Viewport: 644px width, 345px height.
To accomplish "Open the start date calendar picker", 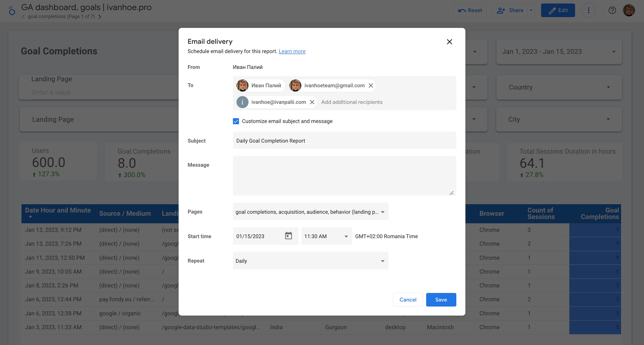I will point(288,236).
